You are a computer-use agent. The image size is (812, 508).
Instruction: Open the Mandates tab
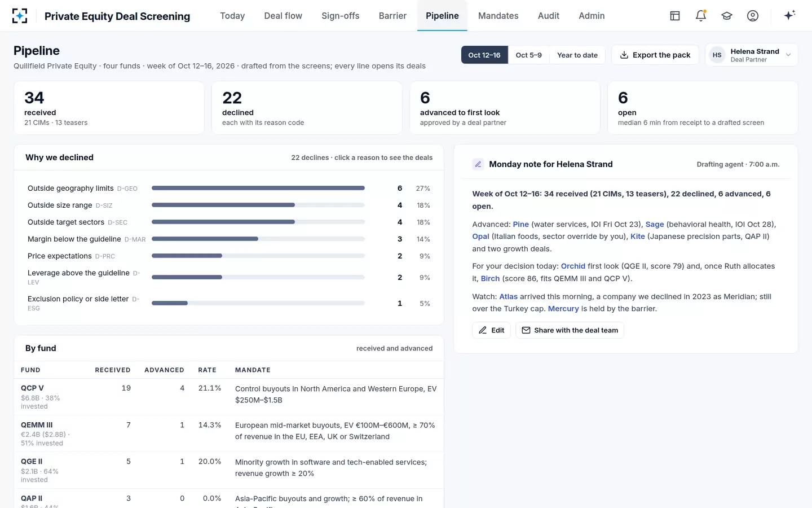[498, 16]
